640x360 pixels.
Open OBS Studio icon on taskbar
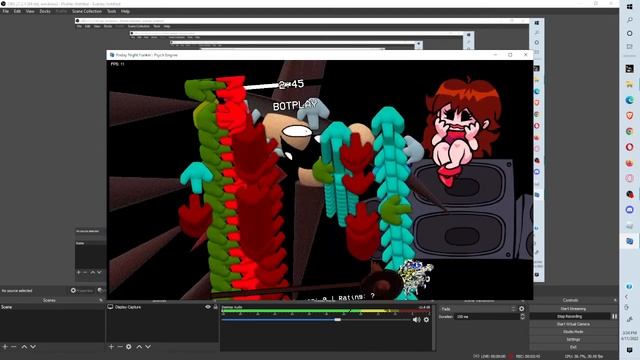(x=629, y=194)
